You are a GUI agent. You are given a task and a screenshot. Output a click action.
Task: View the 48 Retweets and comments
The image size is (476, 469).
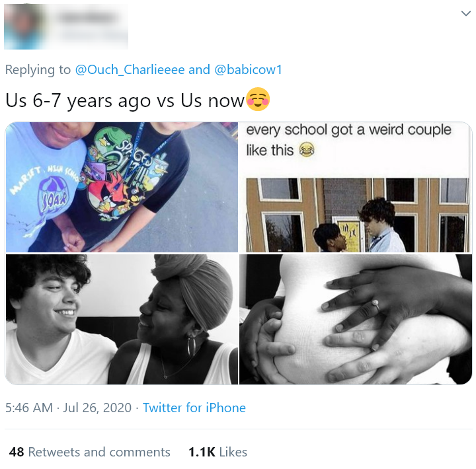pyautogui.click(x=89, y=452)
